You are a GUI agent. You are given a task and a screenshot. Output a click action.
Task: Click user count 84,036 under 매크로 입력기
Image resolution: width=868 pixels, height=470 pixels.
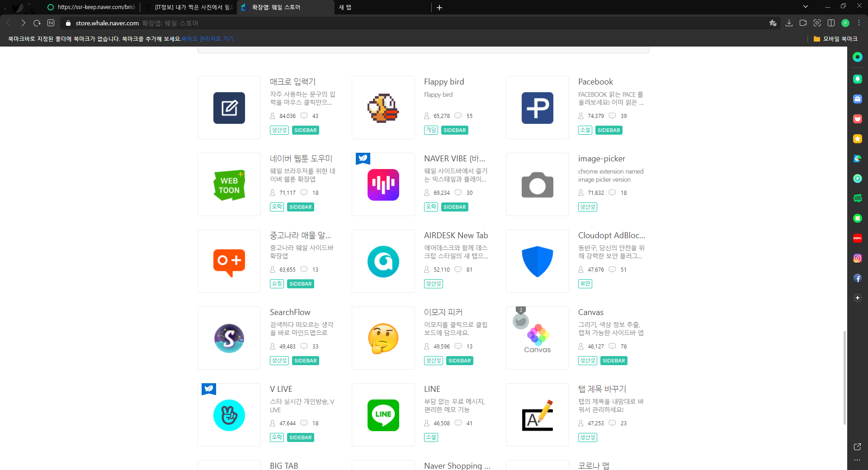coord(287,116)
